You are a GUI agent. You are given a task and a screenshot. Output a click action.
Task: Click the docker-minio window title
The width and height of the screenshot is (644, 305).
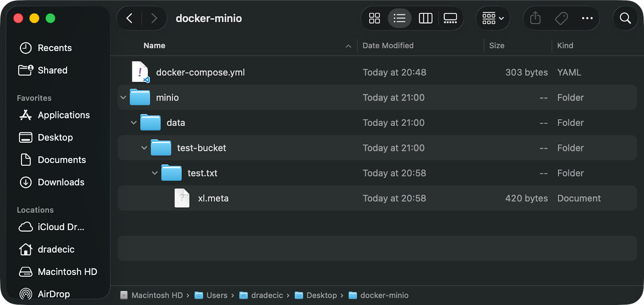point(209,18)
